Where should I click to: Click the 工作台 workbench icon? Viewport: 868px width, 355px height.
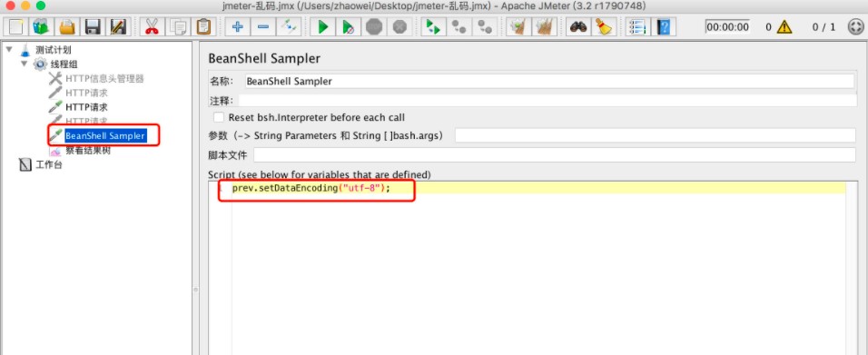[x=25, y=164]
